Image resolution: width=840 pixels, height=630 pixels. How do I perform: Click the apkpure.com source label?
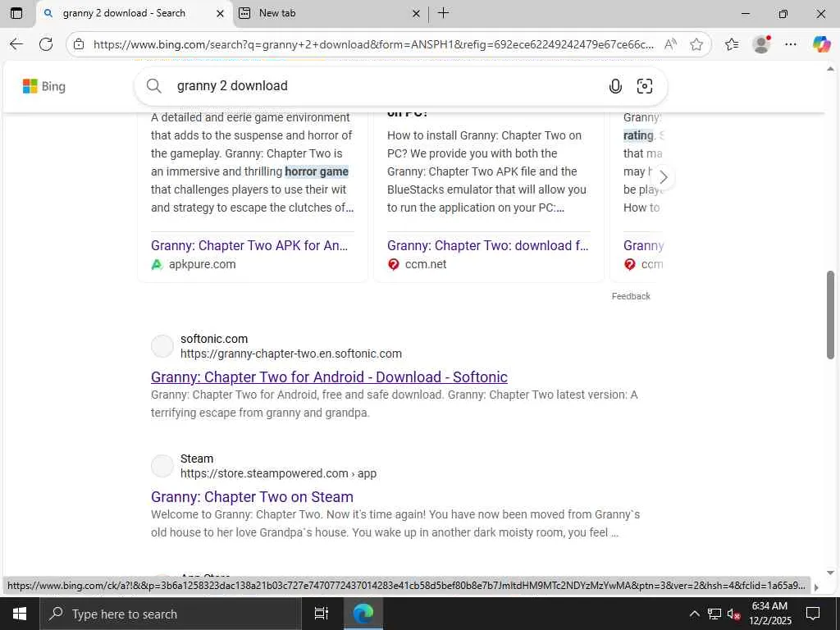202,264
